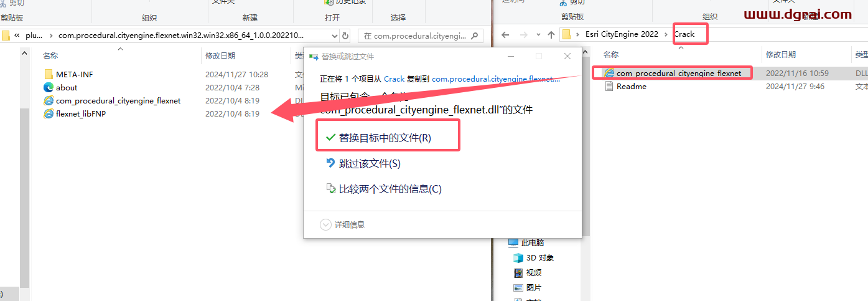
Task: Click date 2024/11/27 10:28 of META-INF
Action: (x=236, y=74)
